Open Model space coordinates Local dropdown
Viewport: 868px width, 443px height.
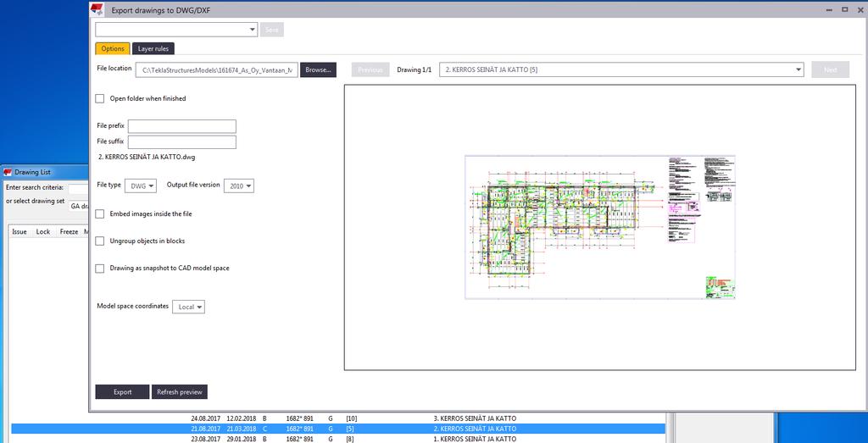189,307
